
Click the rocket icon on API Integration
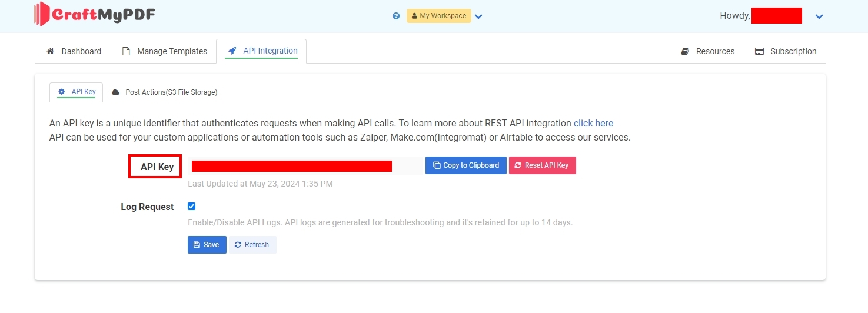(232, 51)
